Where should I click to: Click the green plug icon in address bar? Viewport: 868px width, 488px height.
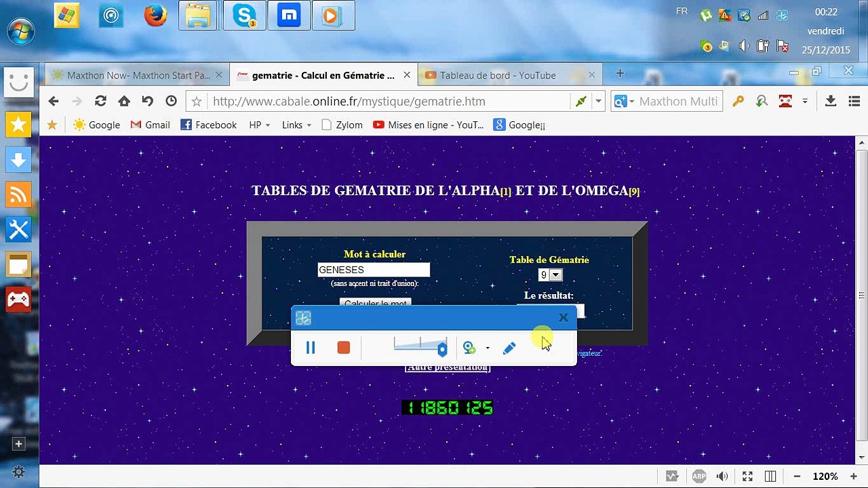580,101
